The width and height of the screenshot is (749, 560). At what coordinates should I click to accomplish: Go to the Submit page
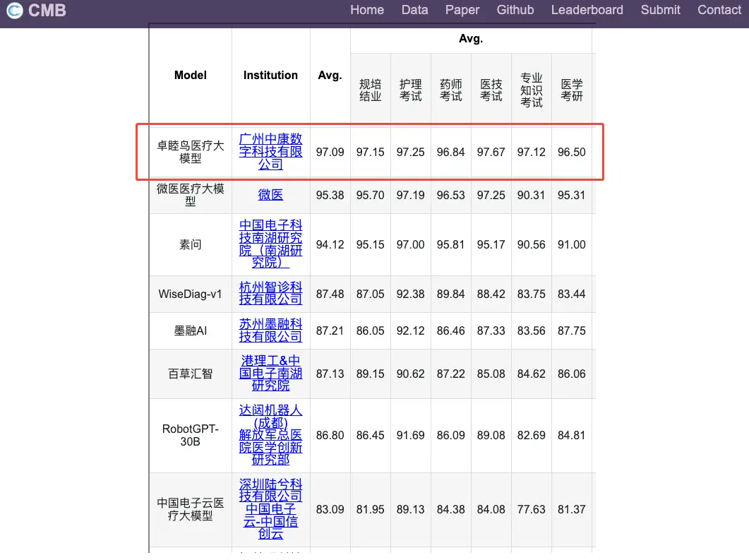click(x=660, y=10)
